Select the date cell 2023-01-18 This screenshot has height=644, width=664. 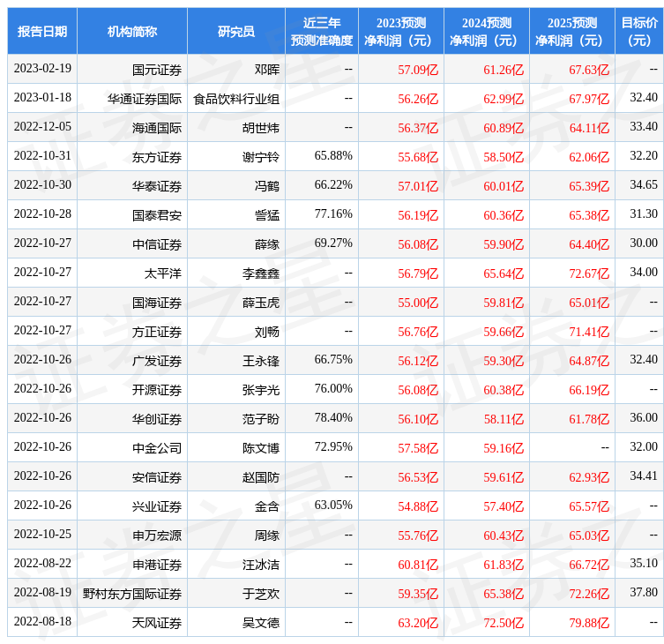point(42,98)
